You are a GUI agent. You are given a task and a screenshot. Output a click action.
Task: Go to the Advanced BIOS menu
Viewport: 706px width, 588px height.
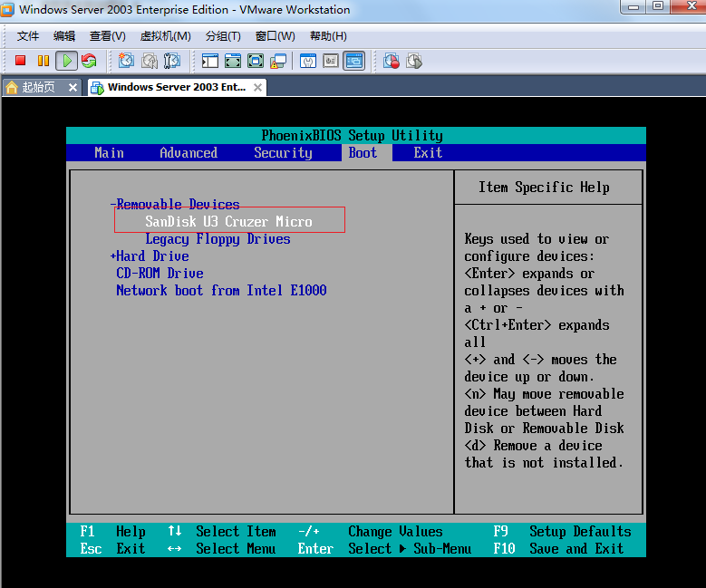pyautogui.click(x=189, y=153)
